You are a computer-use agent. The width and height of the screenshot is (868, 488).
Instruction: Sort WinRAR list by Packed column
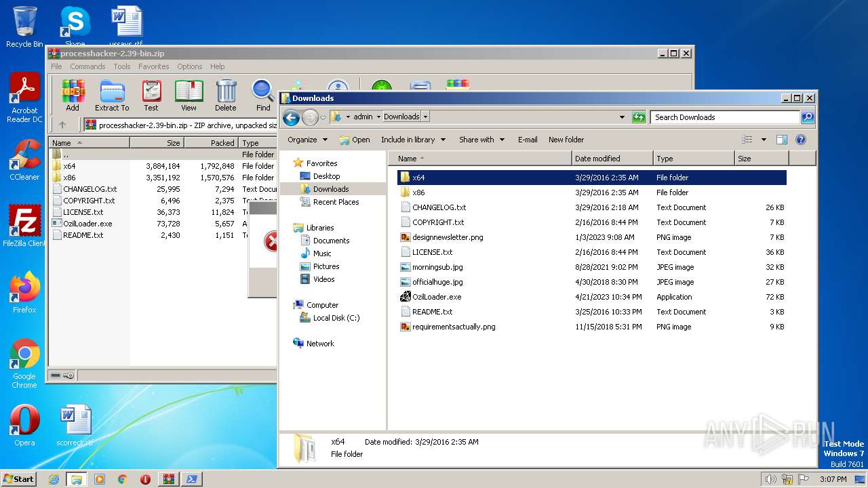point(211,143)
